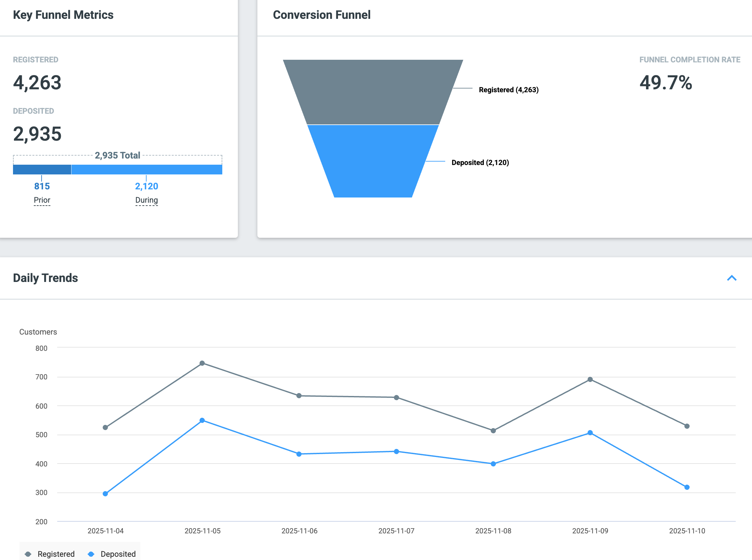The width and height of the screenshot is (752, 560).
Task: Click Registered data point on 2025-11-05
Action: click(x=202, y=363)
